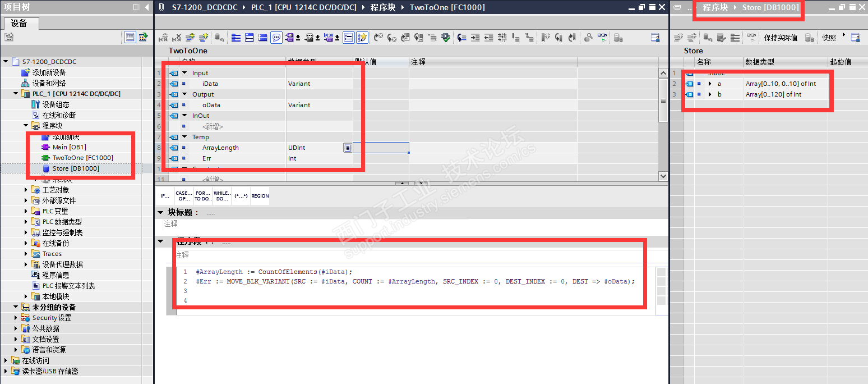Toggle the favorites star icon in FC toolbar
Image resolution: width=868 pixels, height=384 pixels.
362,38
